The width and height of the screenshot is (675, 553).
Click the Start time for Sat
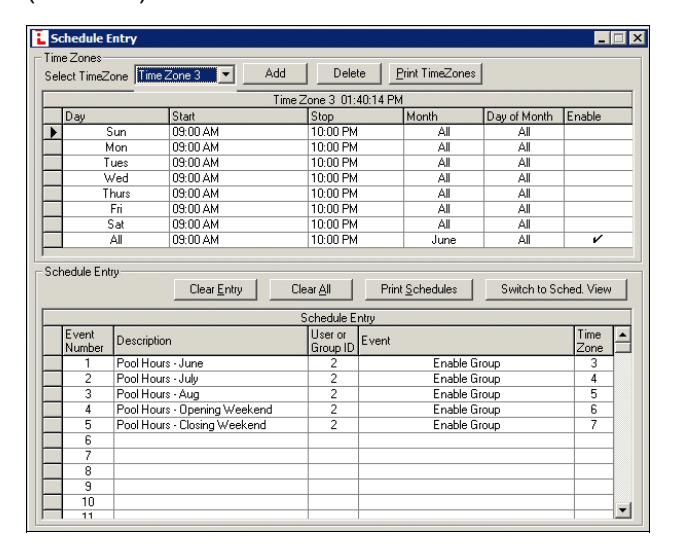238,225
